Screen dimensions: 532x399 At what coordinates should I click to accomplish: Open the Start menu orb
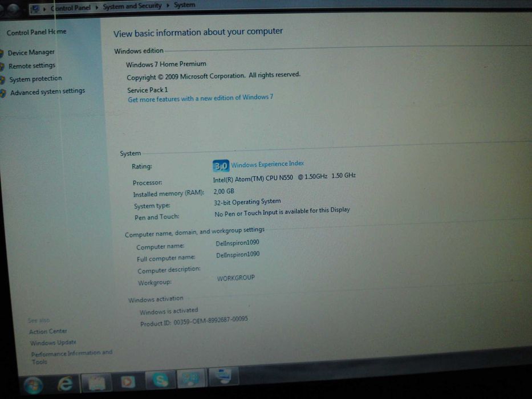tap(33, 385)
